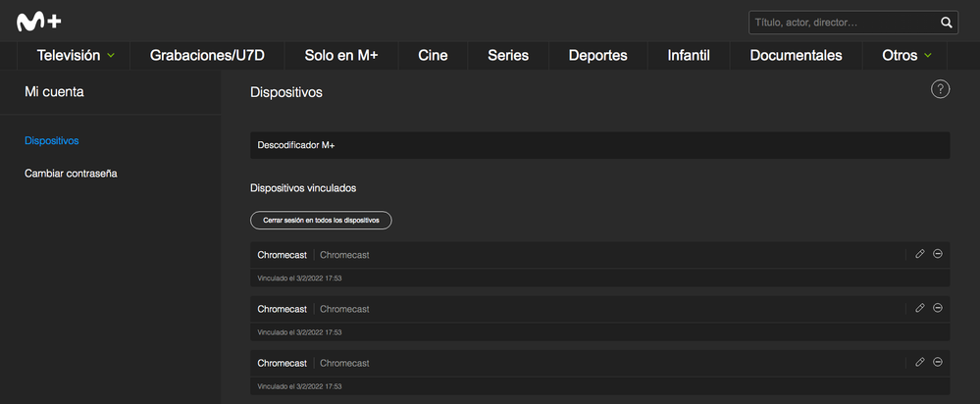The height and width of the screenshot is (404, 980).
Task: Click the Mi cuenta heading
Action: point(54,92)
